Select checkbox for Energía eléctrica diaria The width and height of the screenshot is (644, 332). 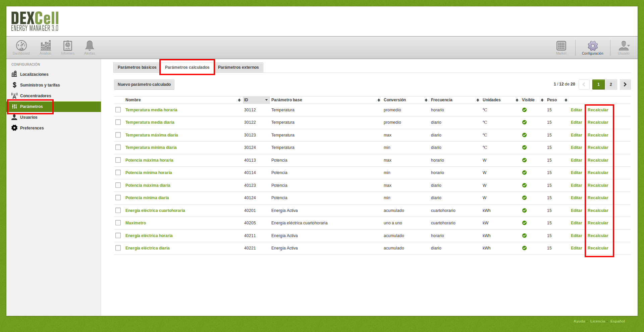(118, 248)
